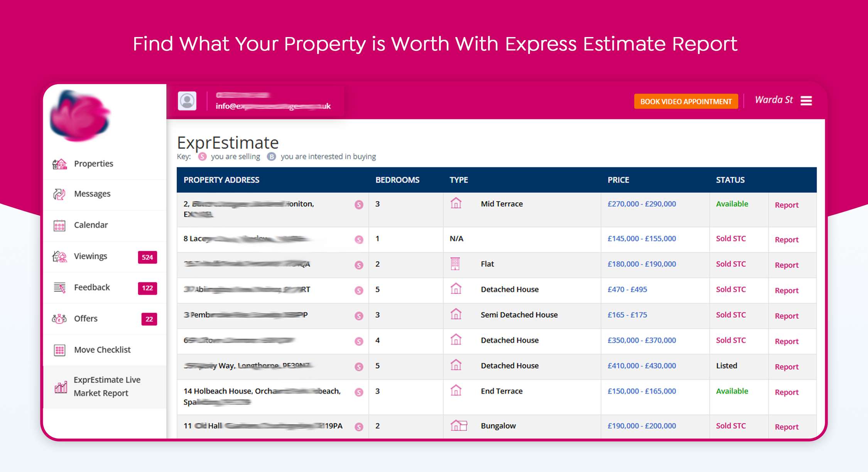This screenshot has width=868, height=472.
Task: Click the user profile avatar icon
Action: pyautogui.click(x=187, y=101)
